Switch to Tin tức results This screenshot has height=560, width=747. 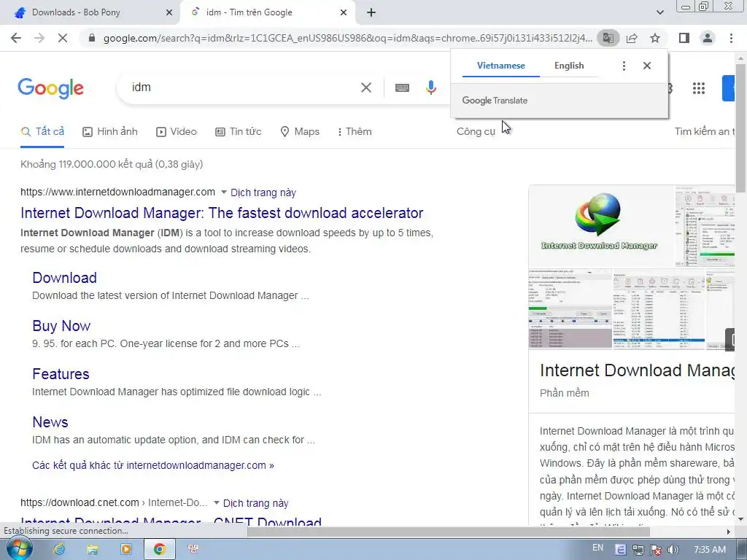pos(239,132)
